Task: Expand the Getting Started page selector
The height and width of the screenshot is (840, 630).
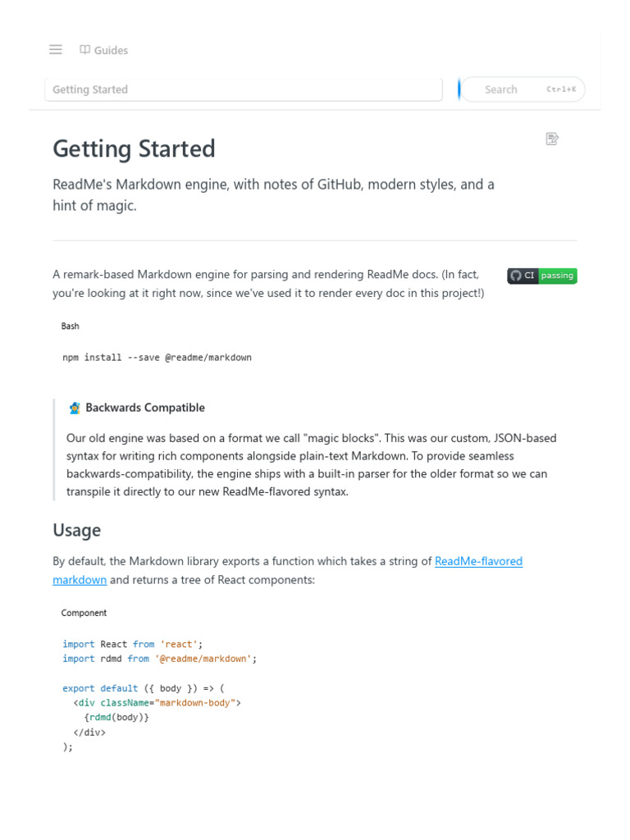Action: click(243, 89)
